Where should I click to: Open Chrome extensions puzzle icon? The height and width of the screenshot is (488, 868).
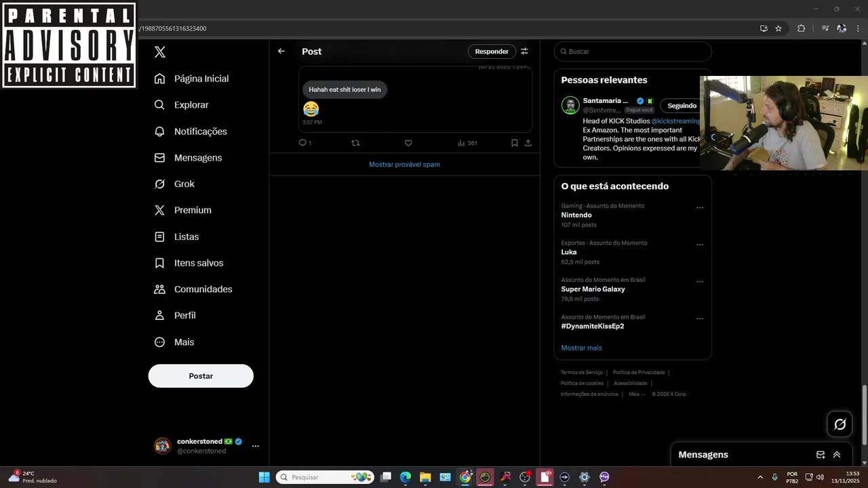pos(802,28)
